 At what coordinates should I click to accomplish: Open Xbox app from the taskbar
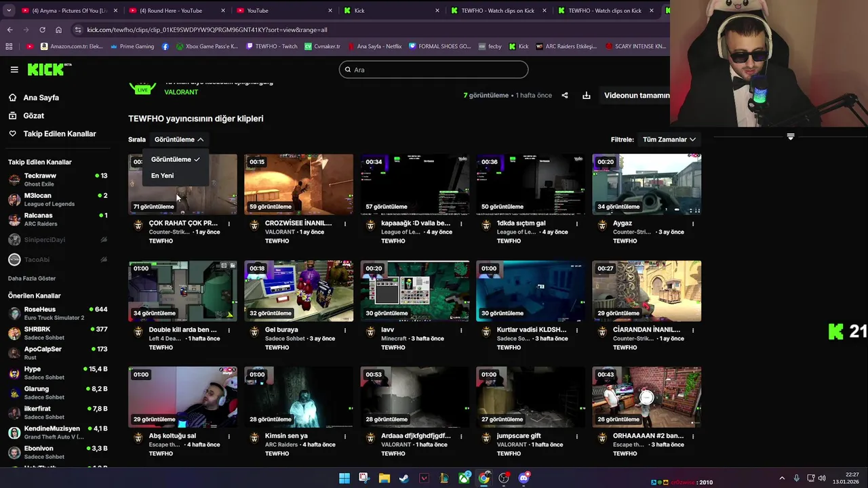point(465,479)
